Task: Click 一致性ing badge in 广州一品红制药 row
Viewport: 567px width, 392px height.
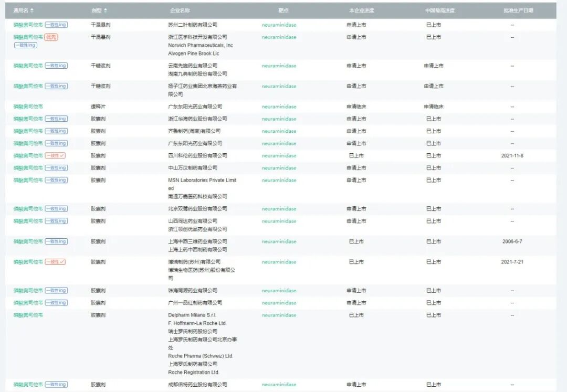Action: tap(56, 302)
